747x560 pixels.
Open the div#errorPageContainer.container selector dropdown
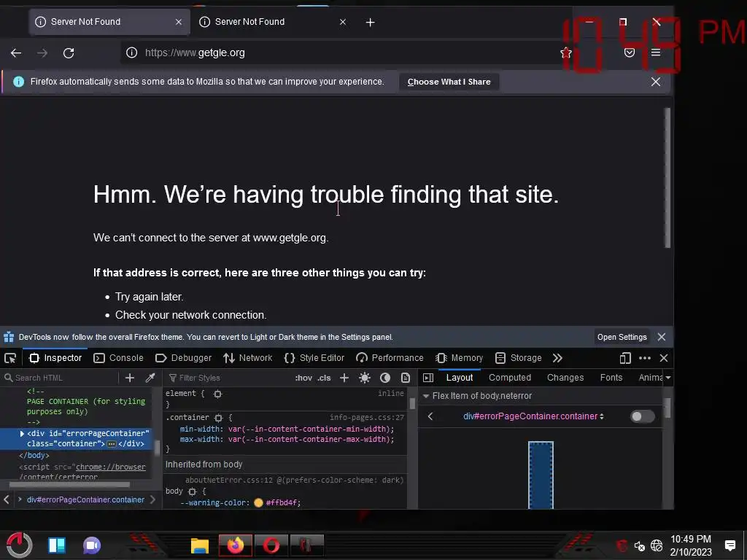coord(533,416)
